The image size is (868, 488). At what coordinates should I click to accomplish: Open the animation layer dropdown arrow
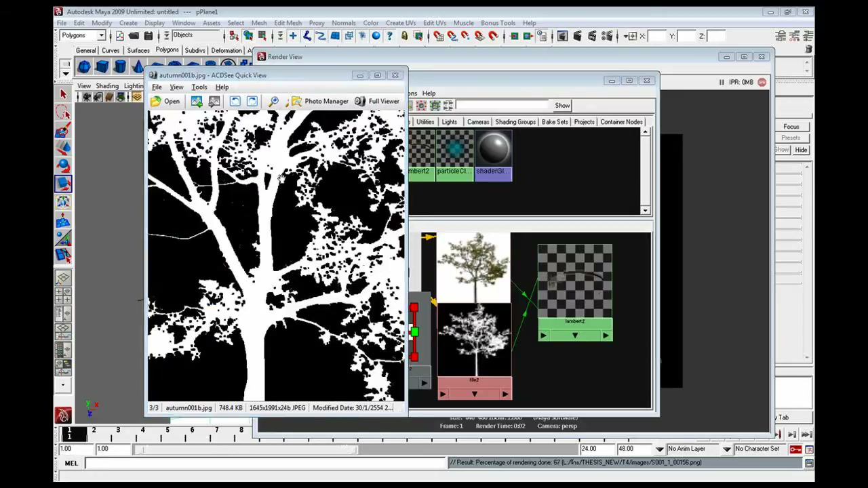(x=660, y=449)
